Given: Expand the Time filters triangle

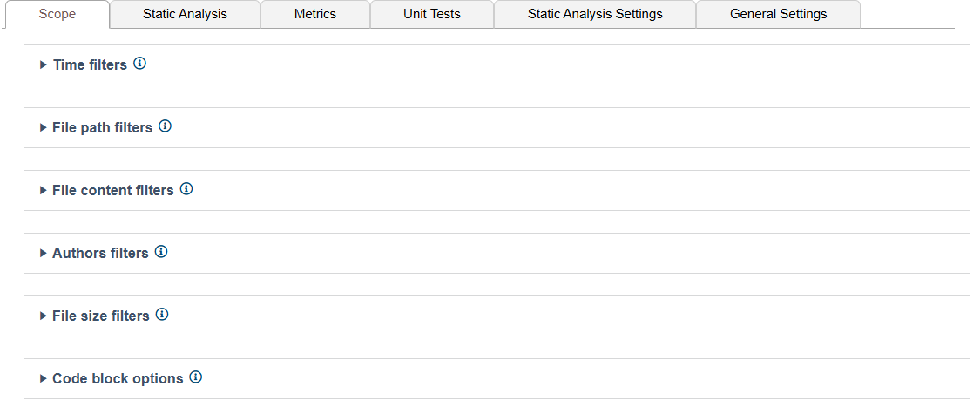Looking at the screenshot, I should [44, 65].
